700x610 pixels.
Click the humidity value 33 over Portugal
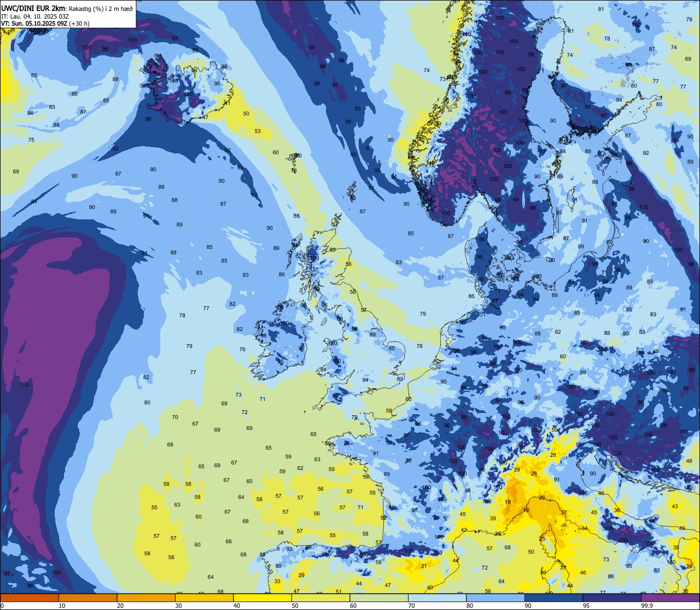(277, 582)
